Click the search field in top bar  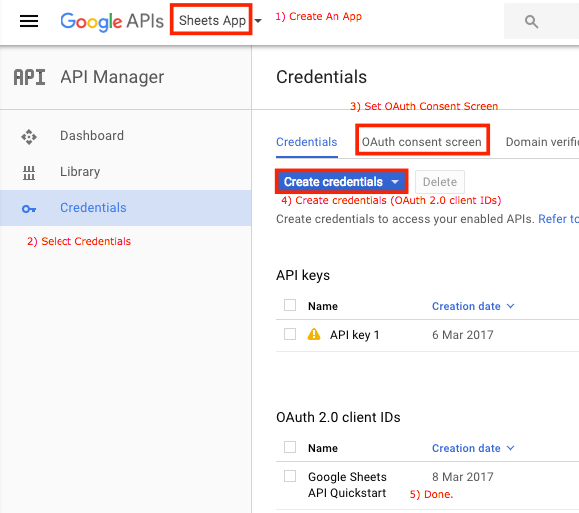(541, 21)
